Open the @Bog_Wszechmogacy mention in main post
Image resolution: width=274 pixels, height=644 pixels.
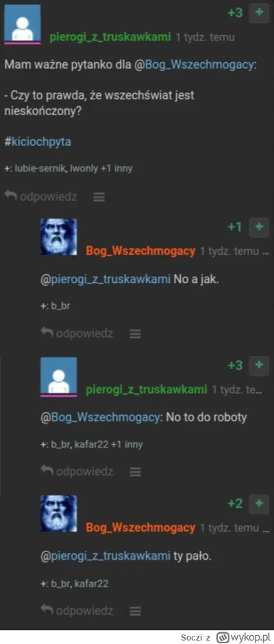pyautogui.click(x=193, y=66)
